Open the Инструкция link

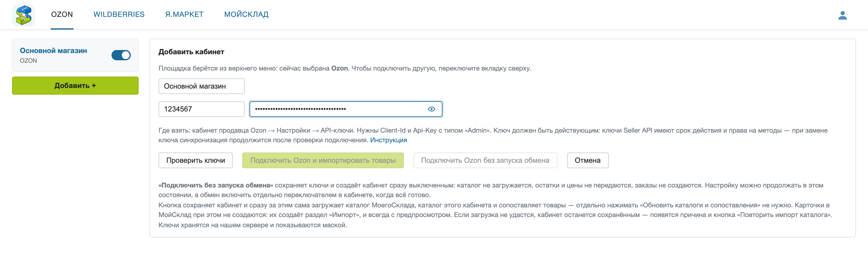[x=388, y=140]
